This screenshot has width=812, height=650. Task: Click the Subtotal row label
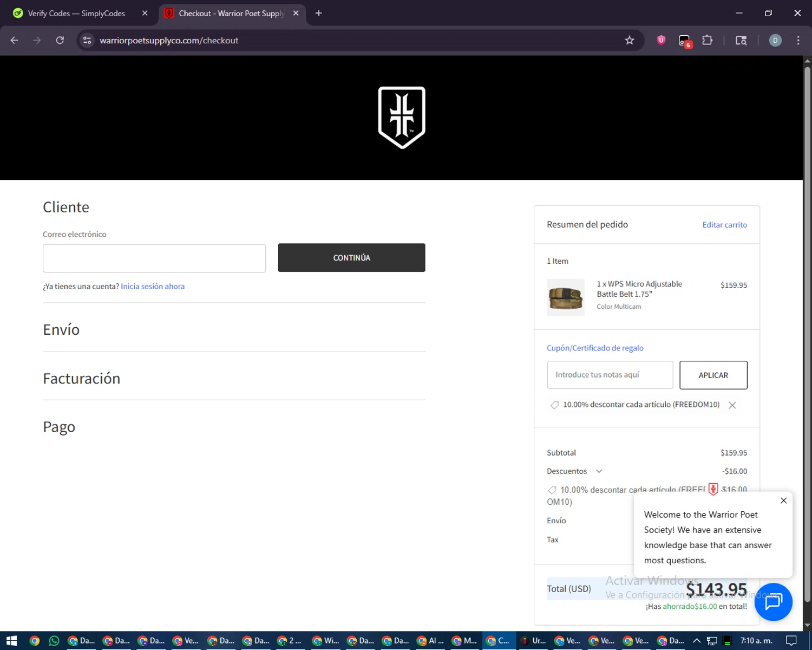pyautogui.click(x=561, y=453)
